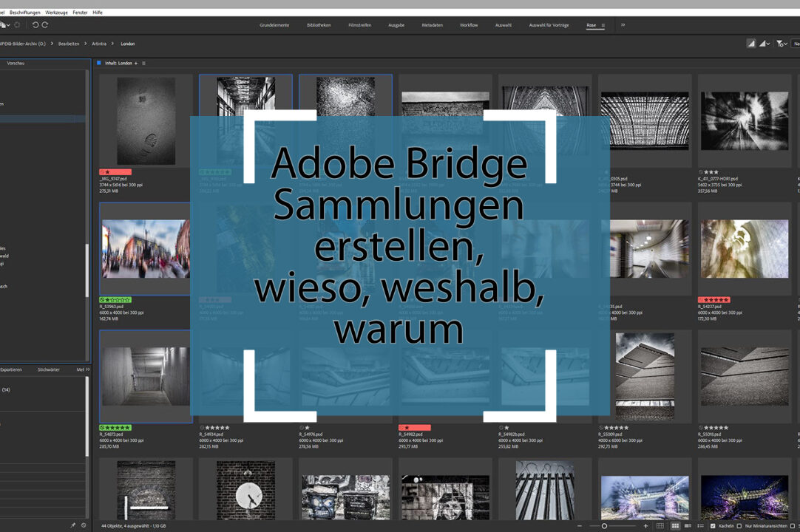800x532 pixels.
Task: Click the thumbnail quality icon
Action: click(x=751, y=44)
